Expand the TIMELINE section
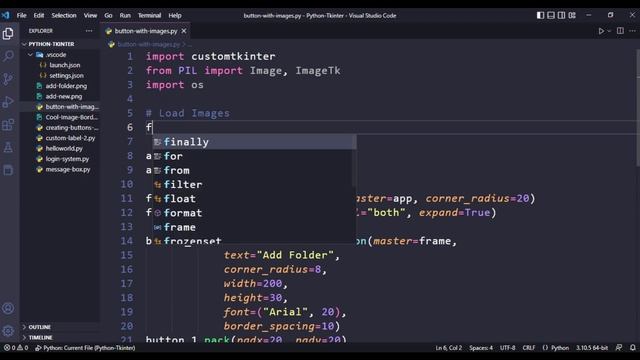Image resolution: width=640 pixels, height=360 pixels. [x=60, y=338]
